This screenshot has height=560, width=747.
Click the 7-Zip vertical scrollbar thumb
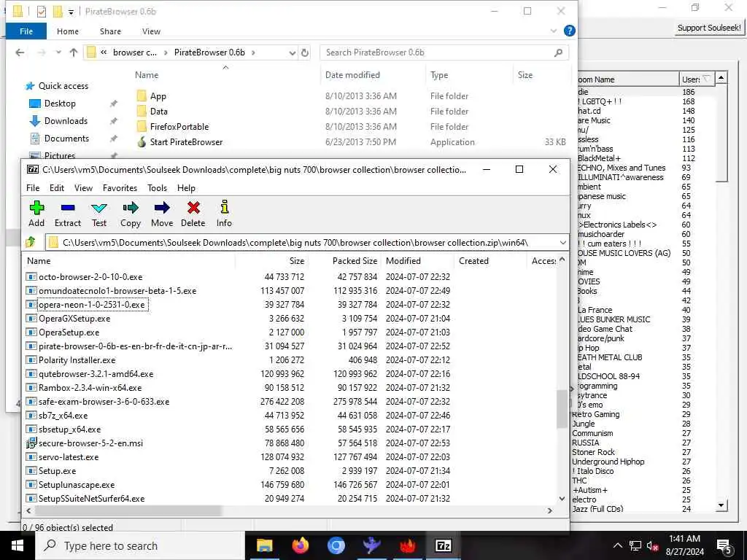(x=562, y=408)
